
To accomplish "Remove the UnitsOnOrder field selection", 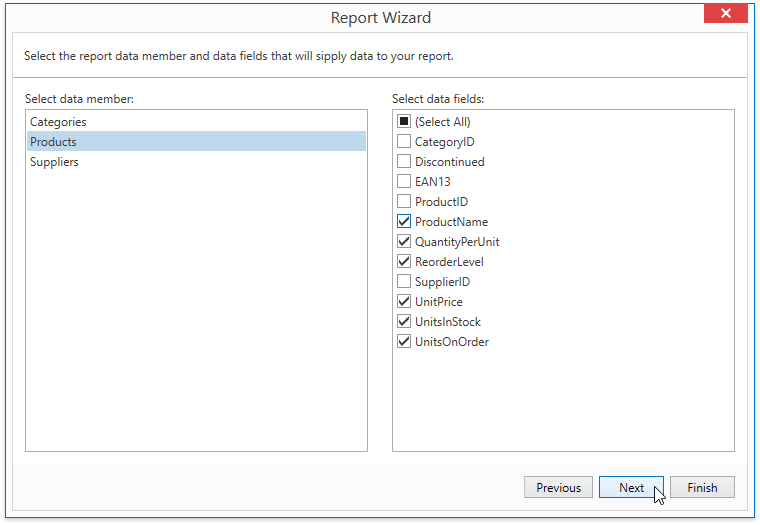I will 404,341.
